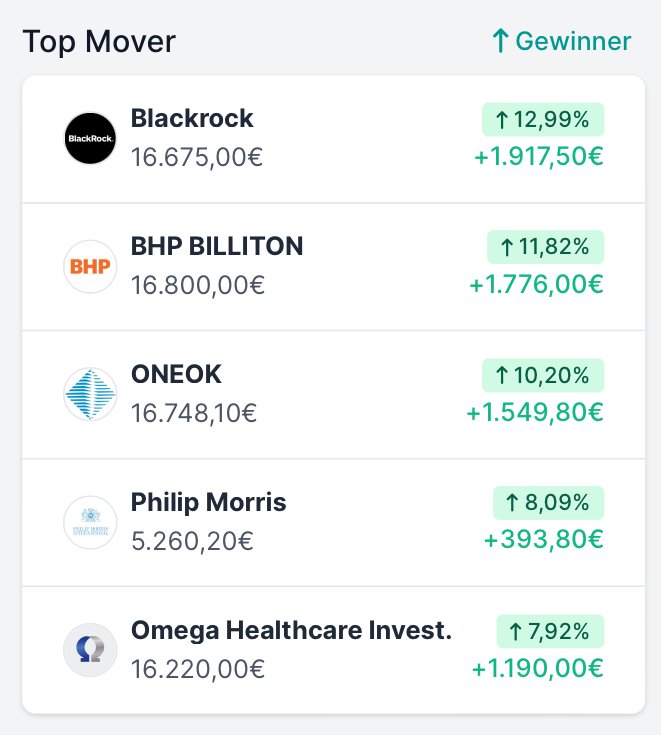Click the 8,09% gain badge

tap(548, 503)
